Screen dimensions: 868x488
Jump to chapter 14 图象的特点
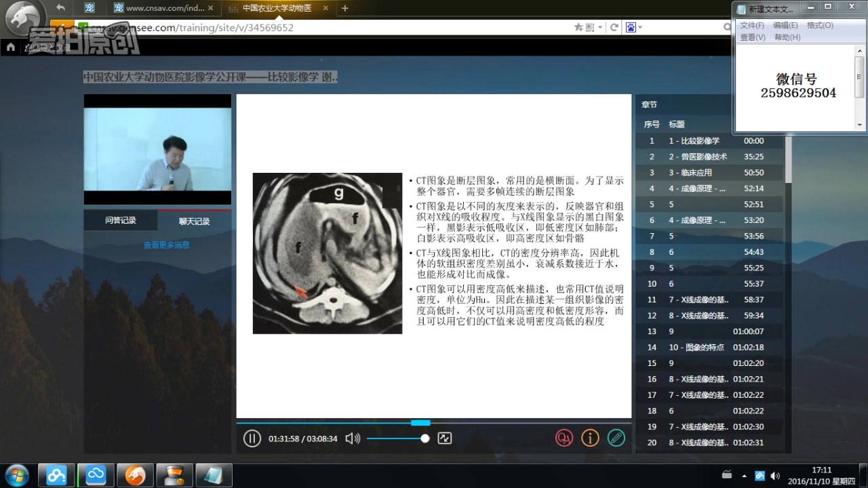pyautogui.click(x=709, y=347)
